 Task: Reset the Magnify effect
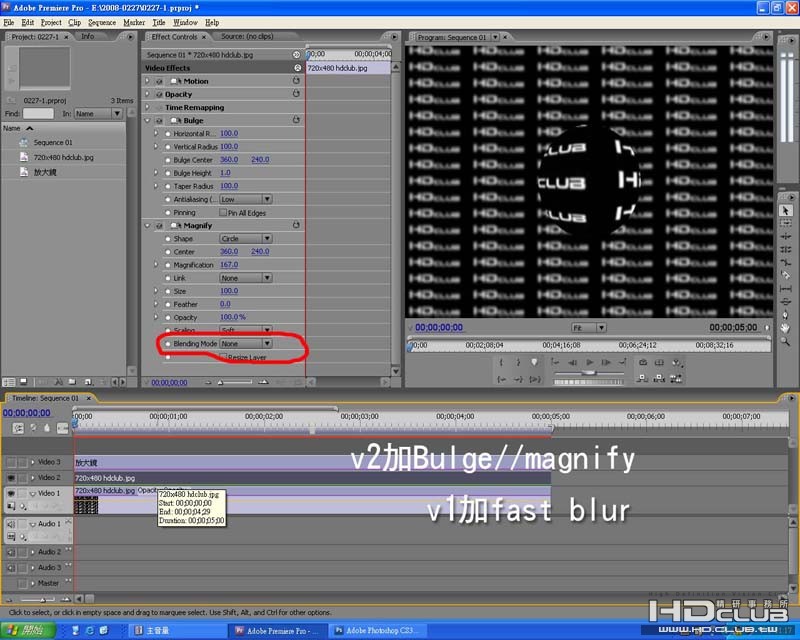tap(296, 225)
